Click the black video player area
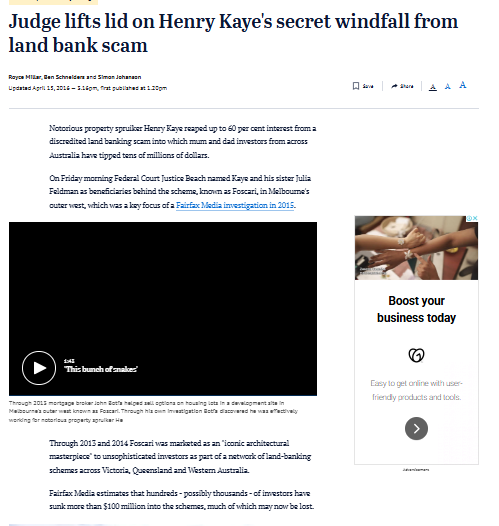Image resolution: width=499 pixels, height=526 pixels. coord(163,309)
